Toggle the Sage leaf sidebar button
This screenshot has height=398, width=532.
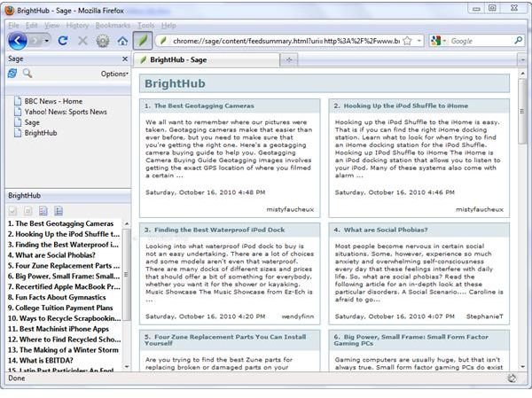[x=143, y=41]
